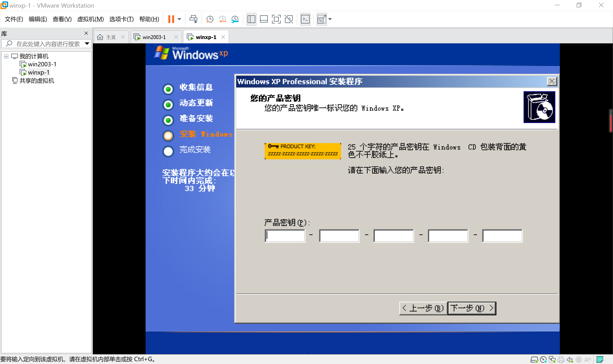Click the 33 分钟 remaining time text

200,188
